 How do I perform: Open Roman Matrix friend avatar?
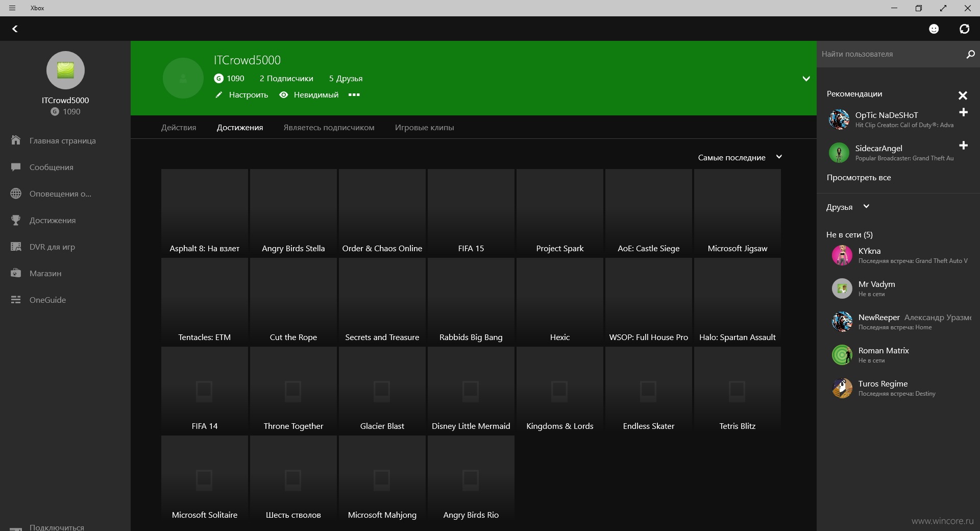[x=842, y=355]
